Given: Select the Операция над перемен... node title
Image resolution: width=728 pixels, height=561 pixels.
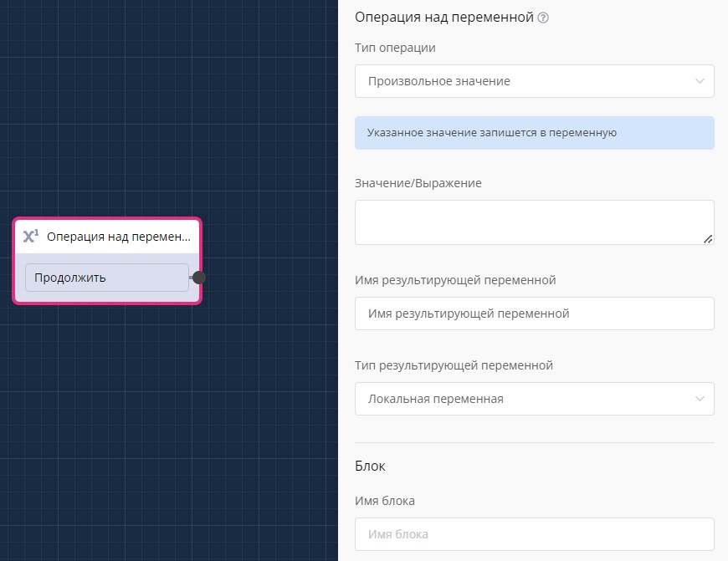Looking at the screenshot, I should 119,237.
